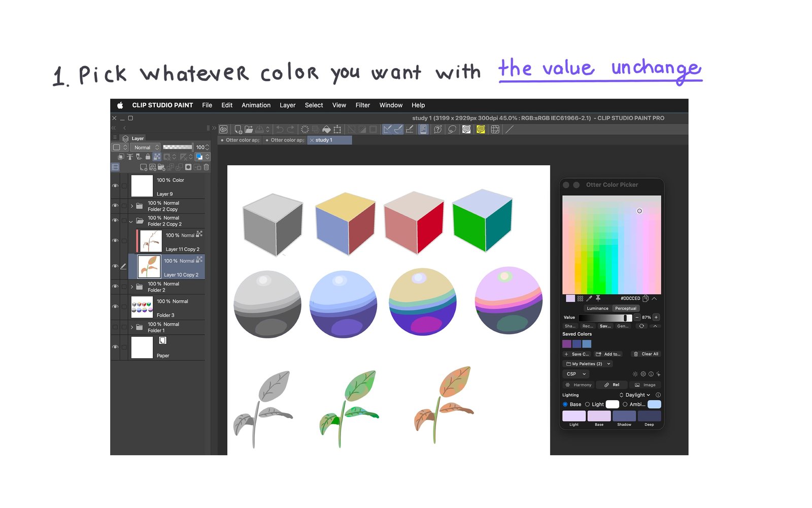Screen dimensions: 812x508
Task: Click the Save C... button
Action: pyautogui.click(x=577, y=354)
